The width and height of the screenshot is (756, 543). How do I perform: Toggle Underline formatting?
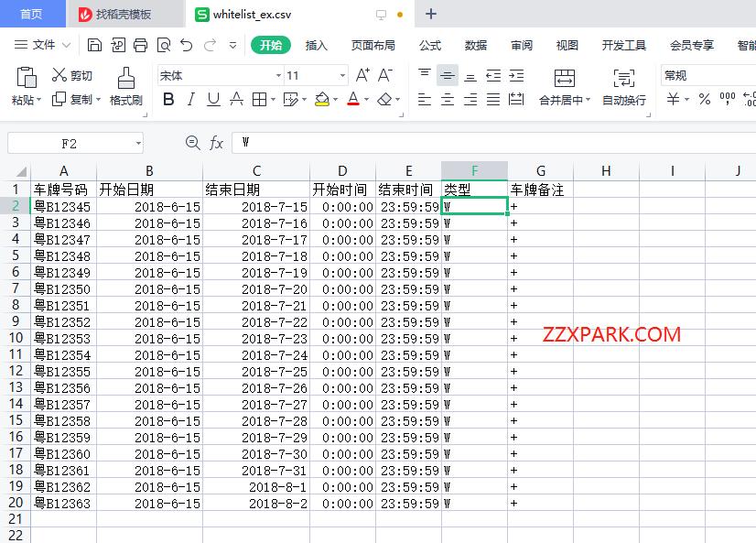213,100
